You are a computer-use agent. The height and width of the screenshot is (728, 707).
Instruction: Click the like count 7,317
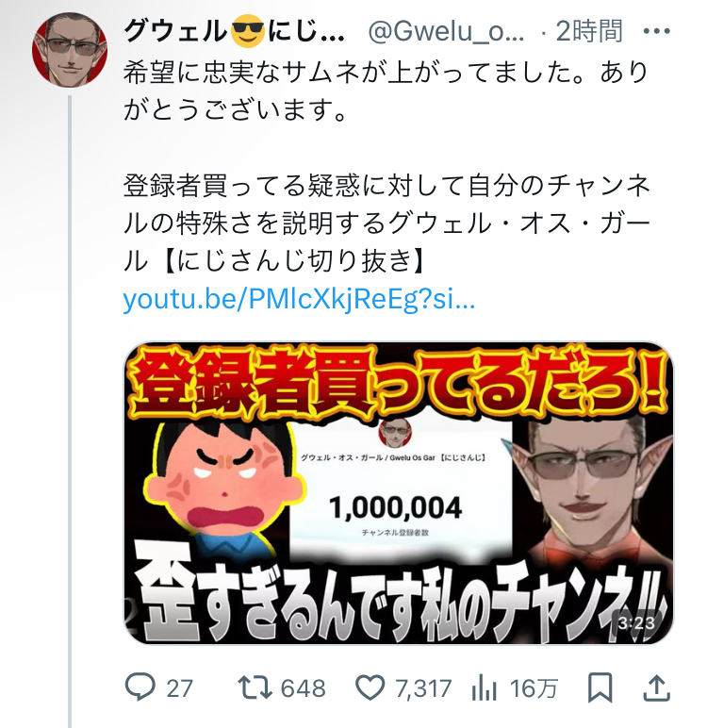click(x=423, y=688)
